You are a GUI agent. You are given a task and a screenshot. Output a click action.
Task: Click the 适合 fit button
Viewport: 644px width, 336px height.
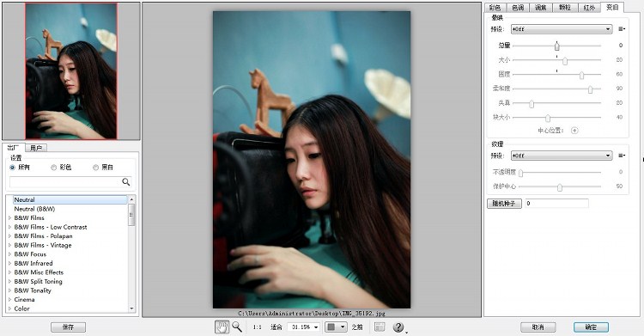276,327
